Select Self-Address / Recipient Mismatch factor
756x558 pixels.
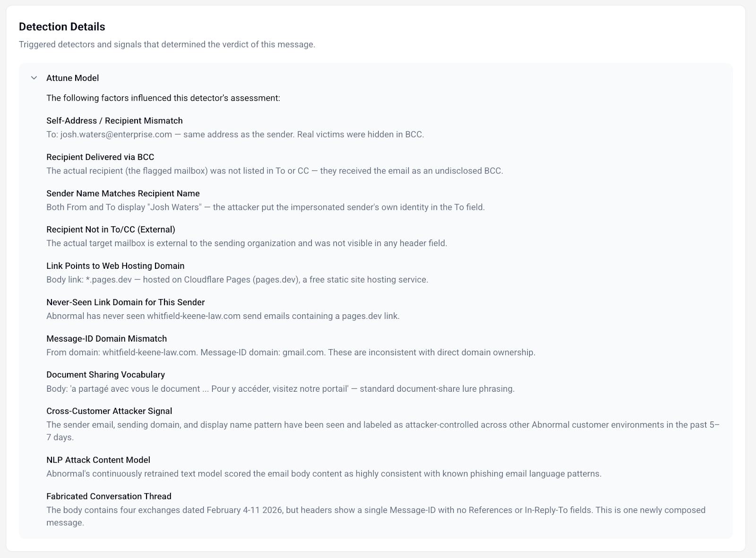point(114,120)
